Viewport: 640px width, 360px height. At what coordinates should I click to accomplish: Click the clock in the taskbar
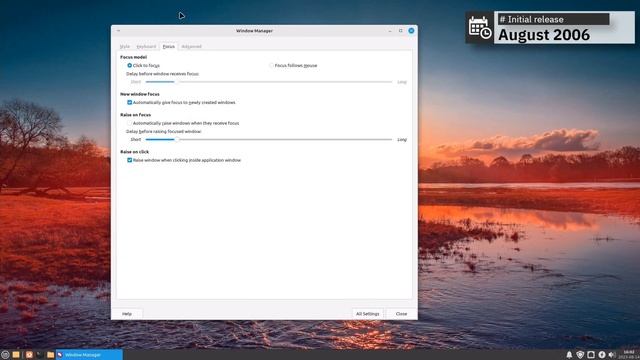tap(629, 355)
